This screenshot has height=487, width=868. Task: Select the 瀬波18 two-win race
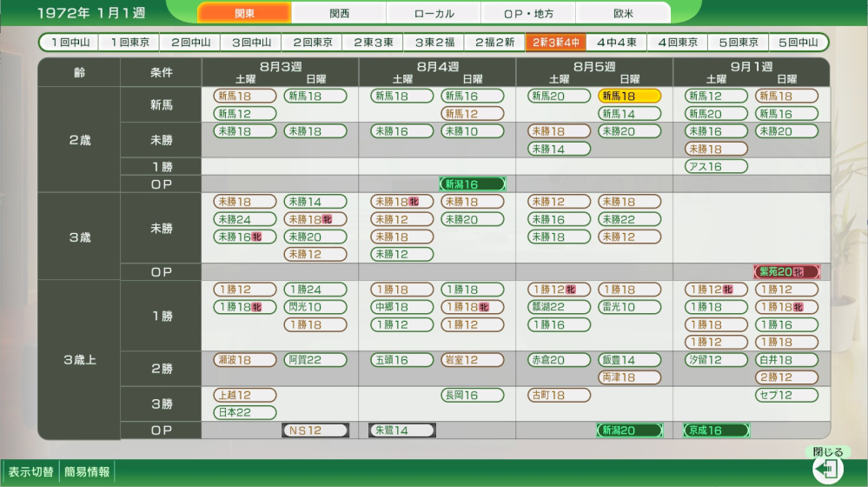point(245,359)
